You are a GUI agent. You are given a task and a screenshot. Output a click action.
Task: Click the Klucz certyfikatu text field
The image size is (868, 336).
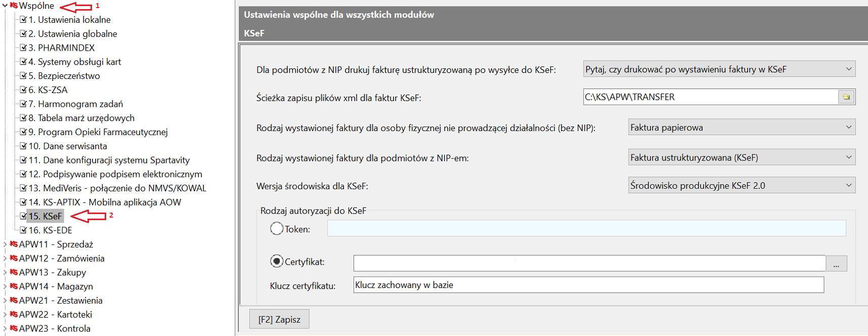pyautogui.click(x=588, y=285)
